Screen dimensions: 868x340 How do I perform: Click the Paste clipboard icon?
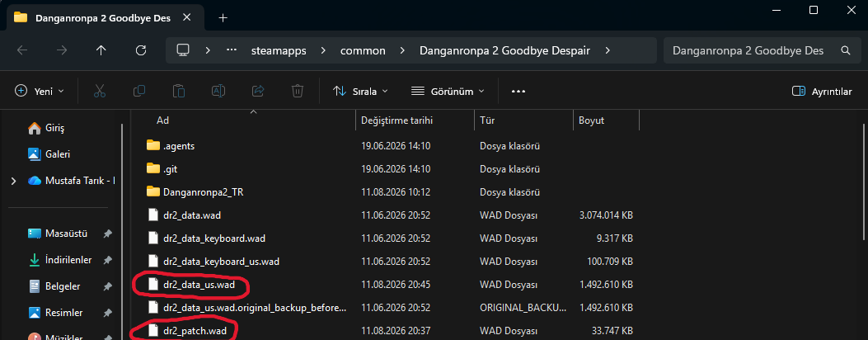click(x=178, y=91)
